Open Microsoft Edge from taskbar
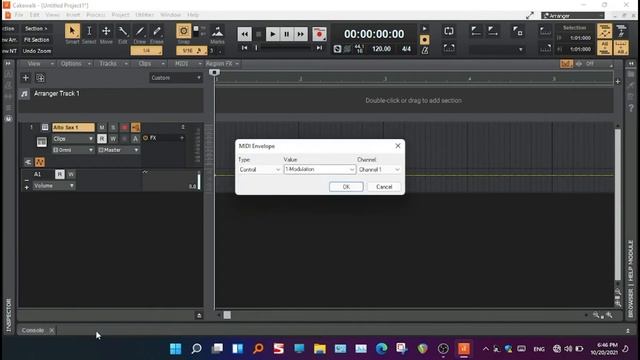 click(381, 349)
